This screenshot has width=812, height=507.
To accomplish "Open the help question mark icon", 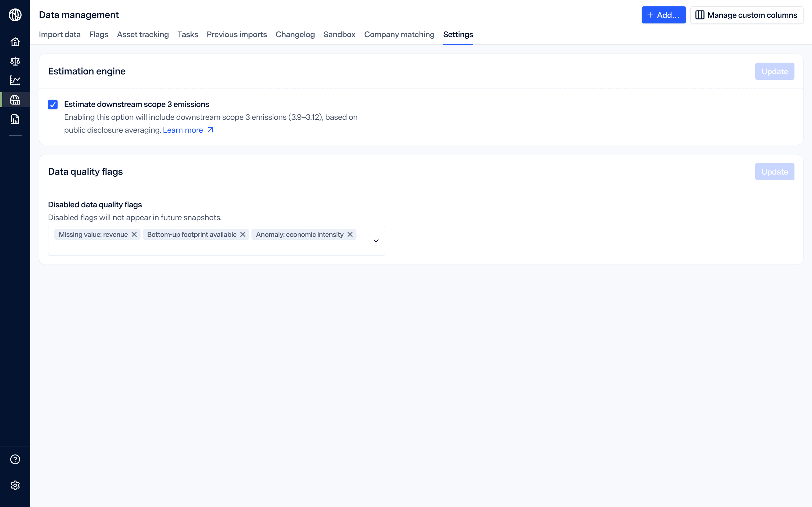I will [15, 459].
